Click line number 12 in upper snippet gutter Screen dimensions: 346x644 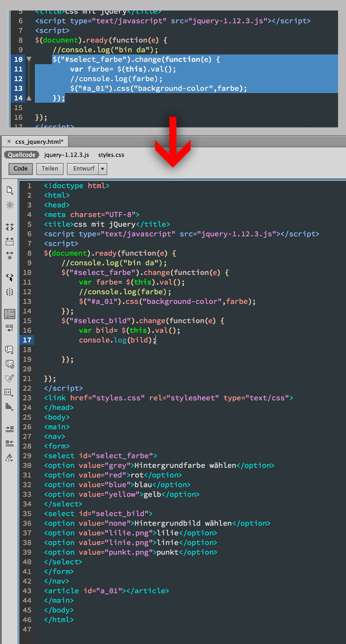pos(18,79)
